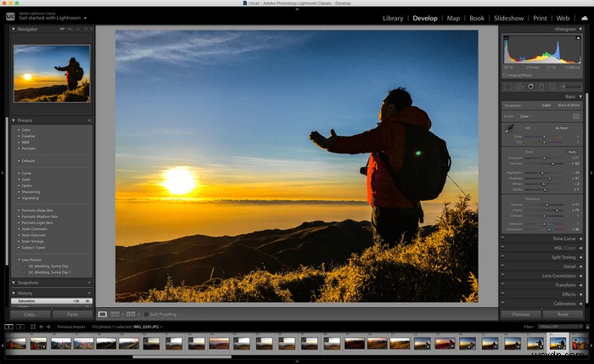594x364 pixels.
Task: Tick the Original Photo checkbox under histogram
Action: (505, 75)
